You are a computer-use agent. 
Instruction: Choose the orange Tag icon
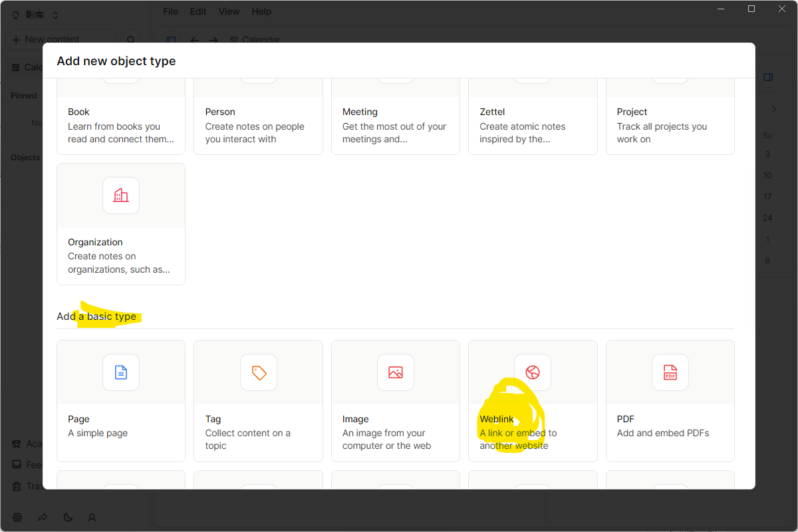click(259, 372)
